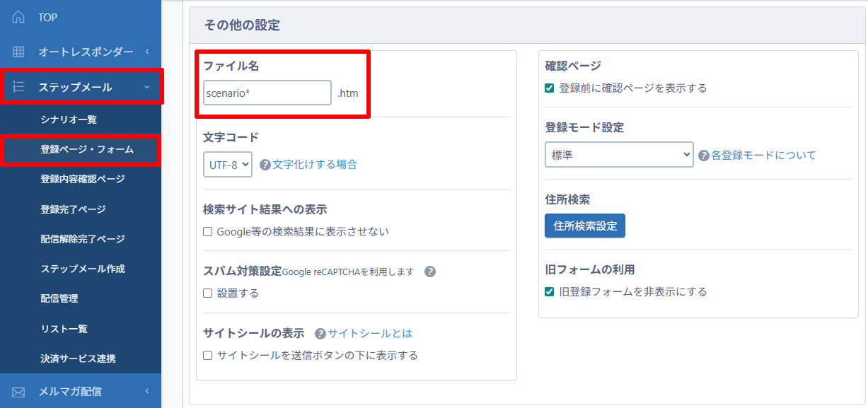The image size is (868, 408).
Task: Click the TOP home icon
Action: coord(18,17)
